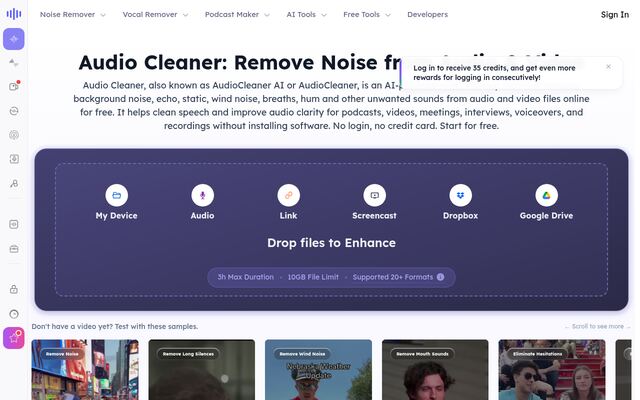640x400 pixels.
Task: Open the code screen icon in sidebar
Action: (x=14, y=224)
